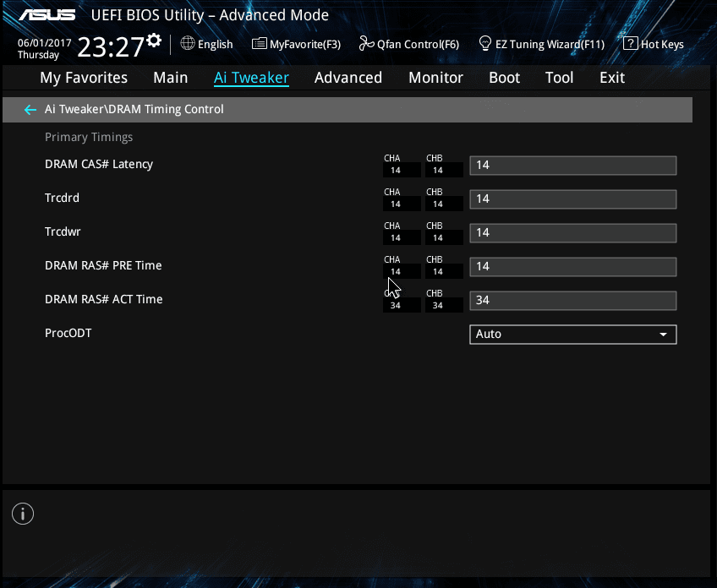Viewport: 717px width, 588px height.
Task: Click the info icon in help panel
Action: [23, 514]
